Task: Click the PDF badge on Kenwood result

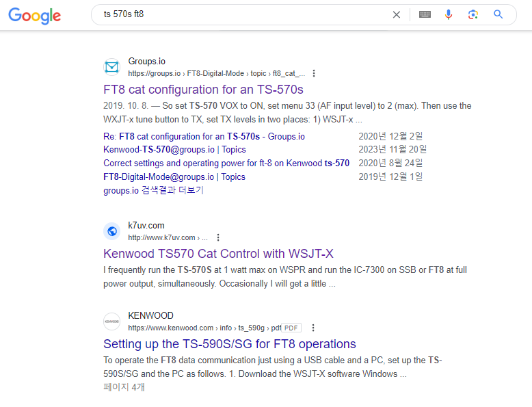Action: tap(291, 328)
